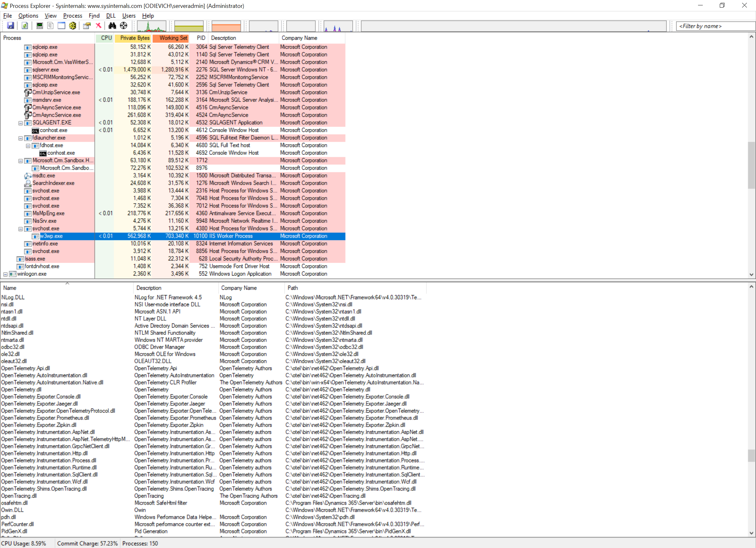The image size is (756, 548).
Task: Click the commit charge history graph
Action: tap(189, 27)
